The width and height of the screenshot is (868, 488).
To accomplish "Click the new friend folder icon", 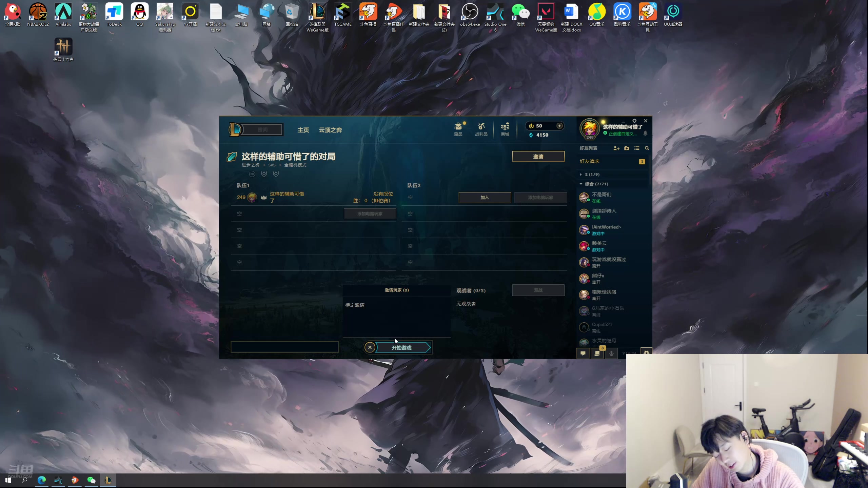I will point(627,148).
